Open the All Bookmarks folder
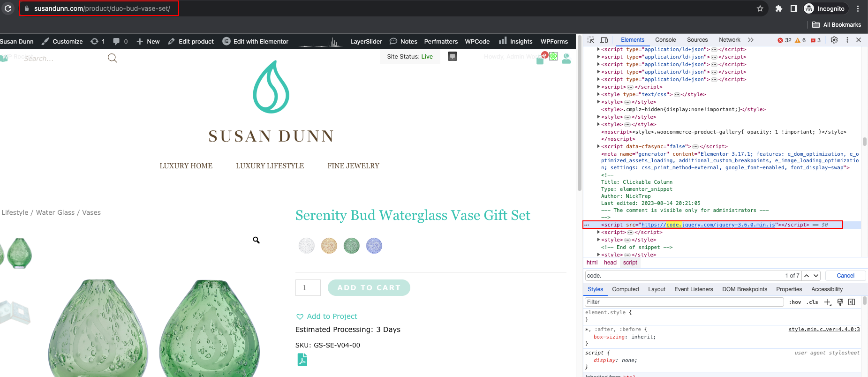This screenshot has height=377, width=868. pyautogui.click(x=837, y=25)
